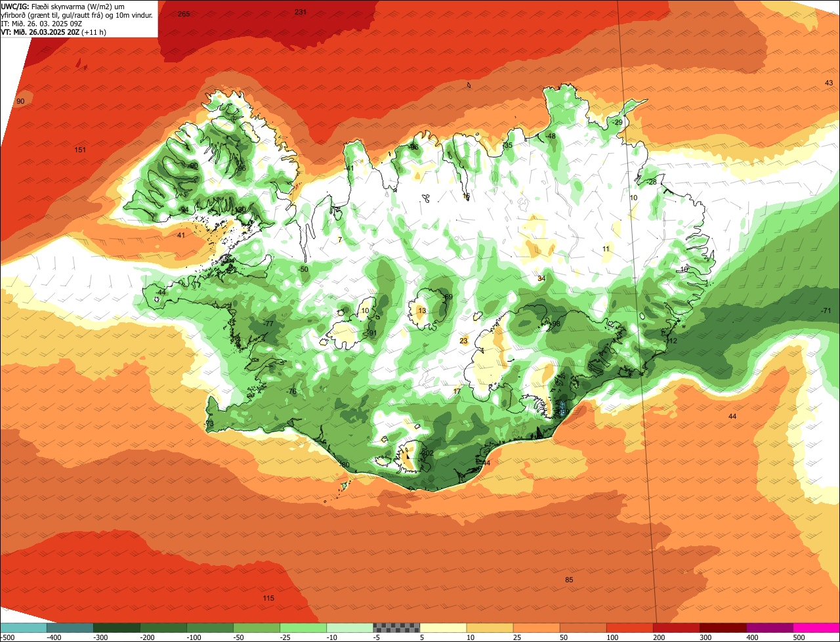This screenshot has height=642, width=840.
Task: Pick the -50 to -25 green legend swatch
Action: (x=257, y=628)
